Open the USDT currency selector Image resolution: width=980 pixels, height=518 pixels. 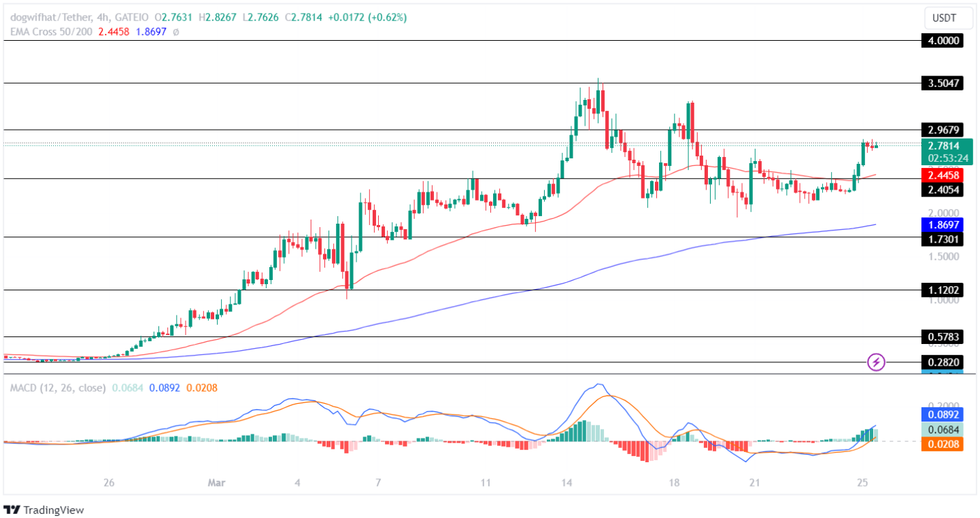point(949,18)
